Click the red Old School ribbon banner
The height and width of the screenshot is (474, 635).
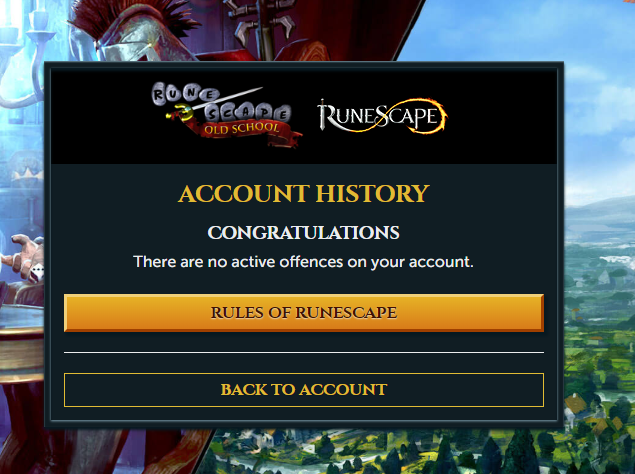pos(243,130)
